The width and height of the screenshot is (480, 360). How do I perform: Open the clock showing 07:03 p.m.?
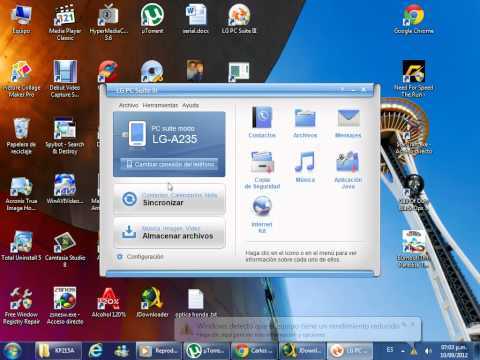453,351
